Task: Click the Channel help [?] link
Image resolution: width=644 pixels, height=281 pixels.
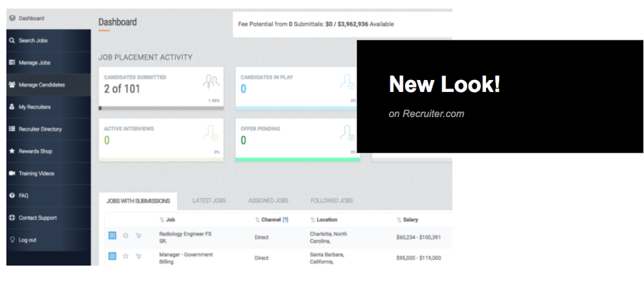Action: tap(285, 220)
